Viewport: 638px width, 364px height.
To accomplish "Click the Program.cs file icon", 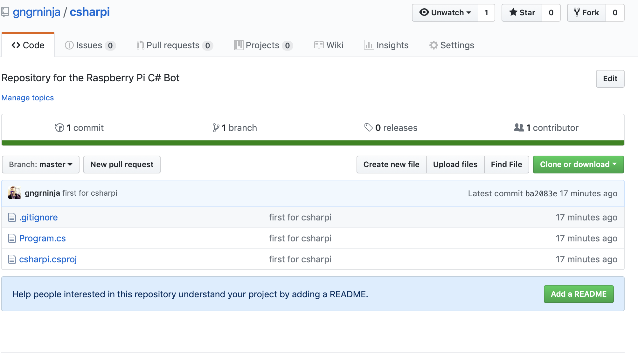I will (12, 239).
